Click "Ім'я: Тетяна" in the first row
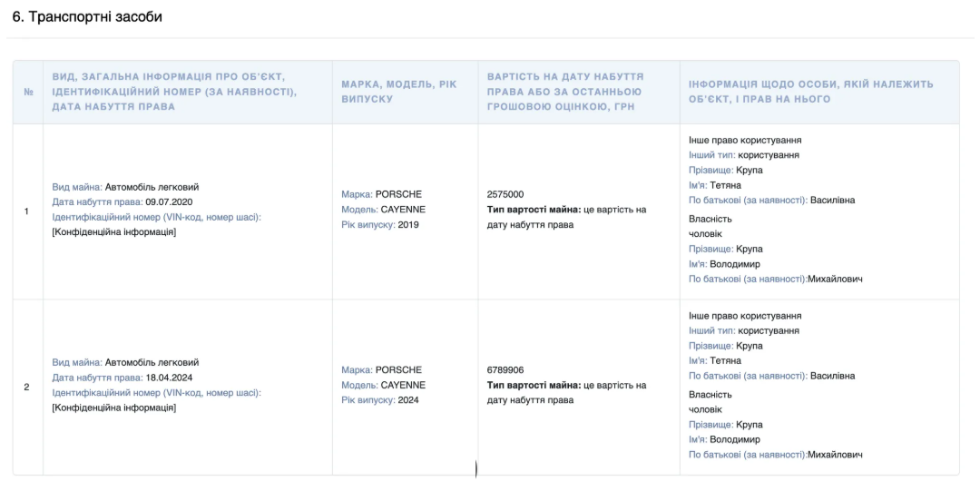 (721, 184)
